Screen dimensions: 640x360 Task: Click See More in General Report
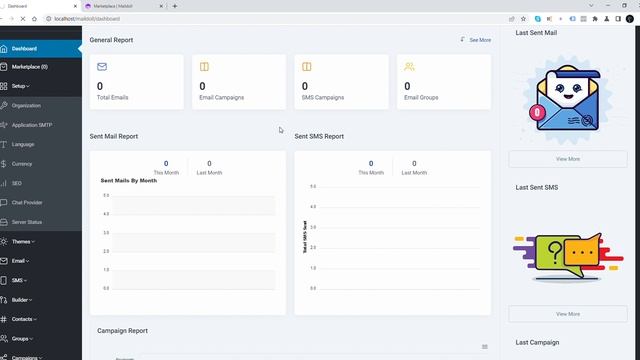(480, 40)
